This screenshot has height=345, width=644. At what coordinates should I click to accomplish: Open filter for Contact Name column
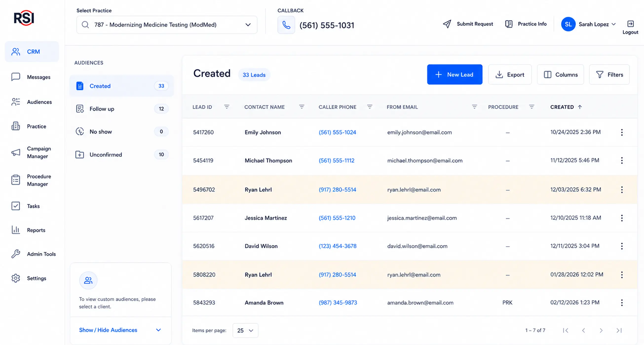302,107
